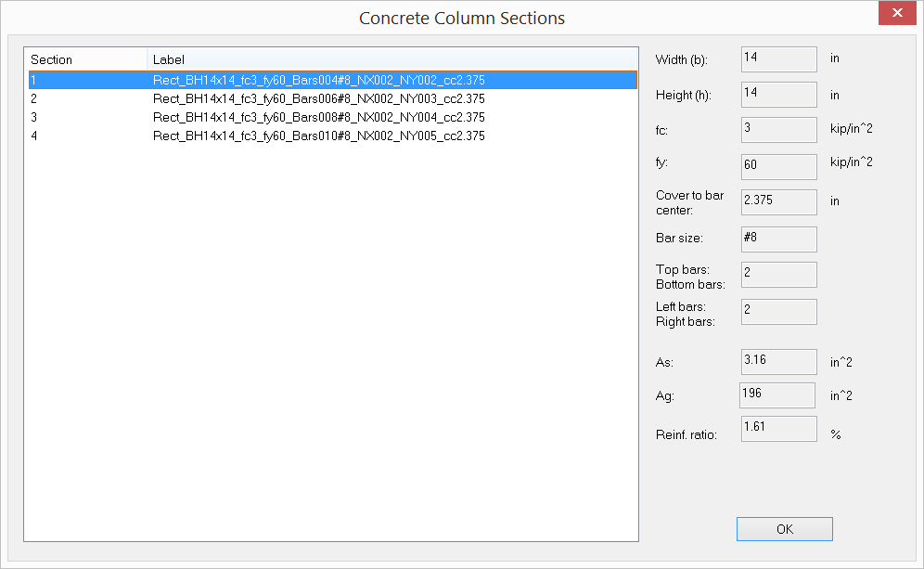Screen dimensions: 924x569
Task: Sort by the Label column header
Action: 391,59
